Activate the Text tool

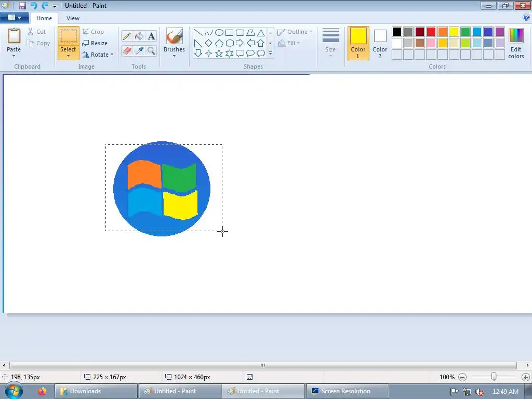point(151,36)
